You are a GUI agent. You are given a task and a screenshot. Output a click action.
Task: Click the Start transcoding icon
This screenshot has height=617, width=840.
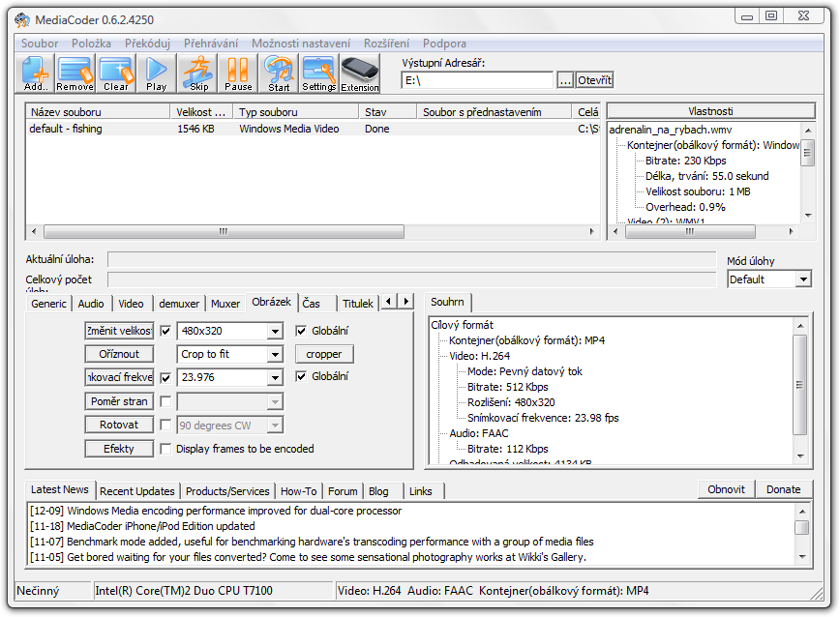(279, 73)
